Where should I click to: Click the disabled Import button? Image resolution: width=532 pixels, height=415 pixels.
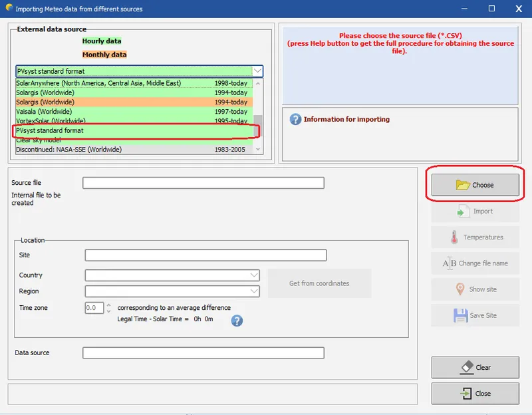(x=475, y=211)
